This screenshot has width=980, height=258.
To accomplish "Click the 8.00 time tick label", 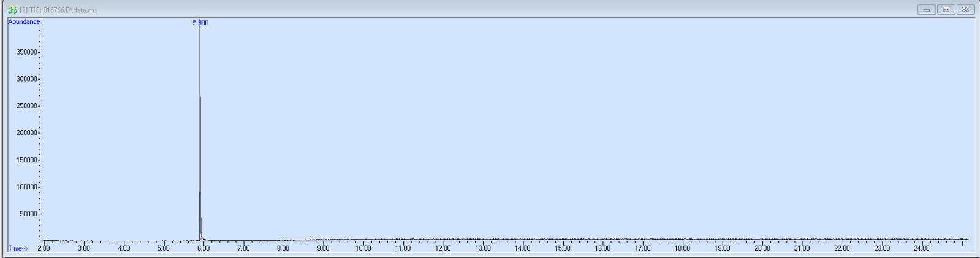I will coord(283,248).
